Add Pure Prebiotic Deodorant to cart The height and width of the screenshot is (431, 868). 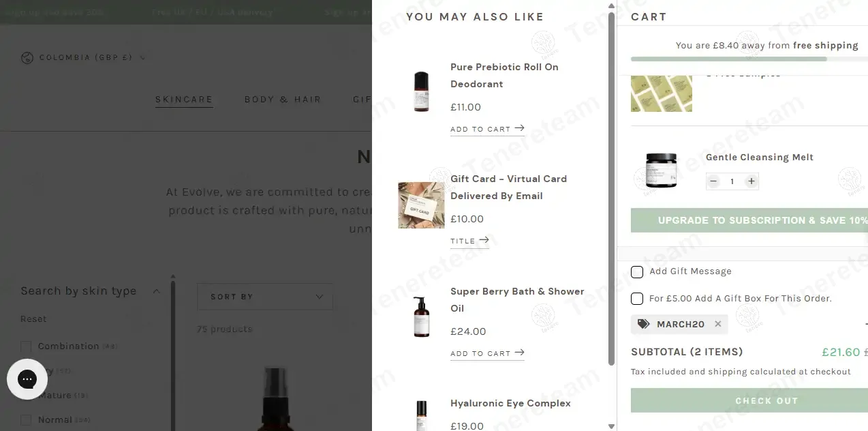[x=487, y=129]
